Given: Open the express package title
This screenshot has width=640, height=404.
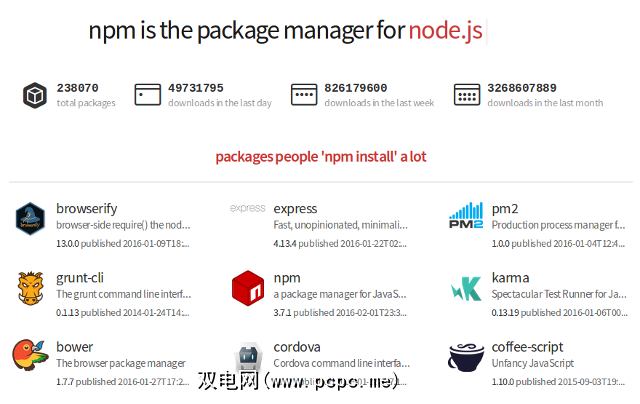Looking at the screenshot, I should pos(295,209).
